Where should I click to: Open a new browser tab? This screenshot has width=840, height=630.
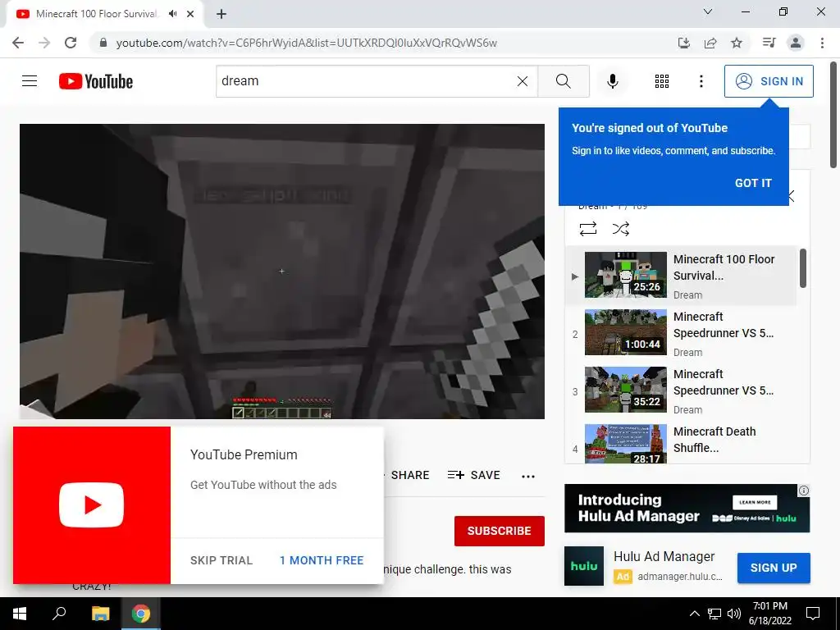221,14
